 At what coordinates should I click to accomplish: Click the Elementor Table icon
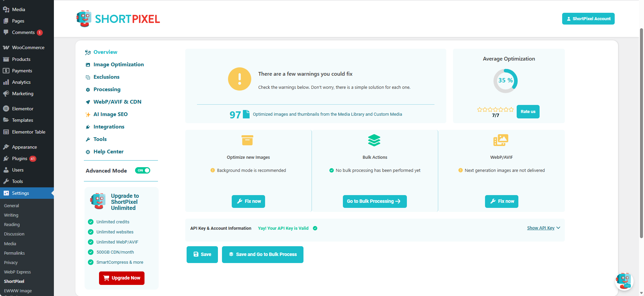coord(6,132)
